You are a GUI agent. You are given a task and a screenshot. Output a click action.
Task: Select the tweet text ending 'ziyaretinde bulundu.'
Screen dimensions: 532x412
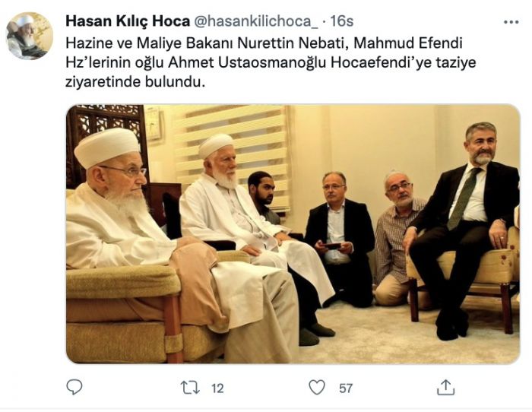click(271, 62)
